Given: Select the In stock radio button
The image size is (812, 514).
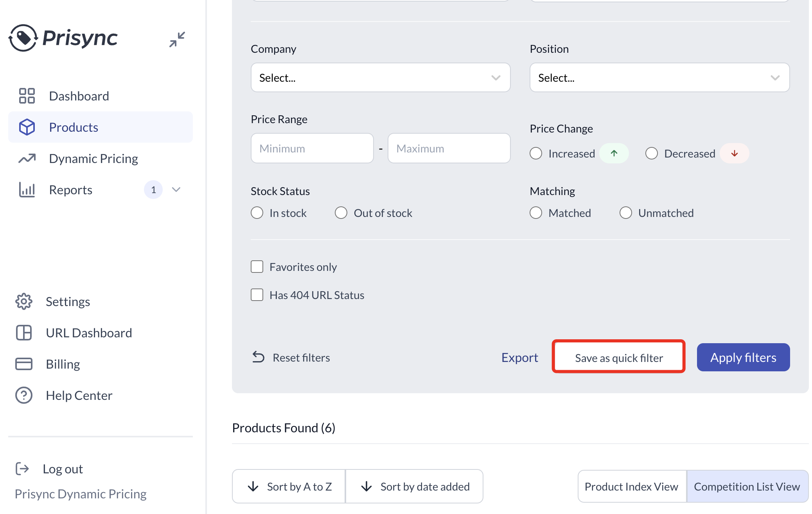Looking at the screenshot, I should (257, 213).
